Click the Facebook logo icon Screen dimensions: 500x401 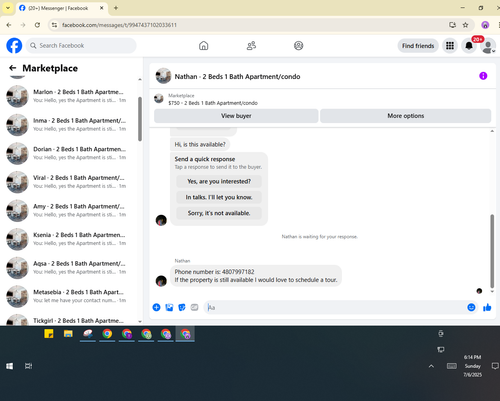tap(14, 46)
